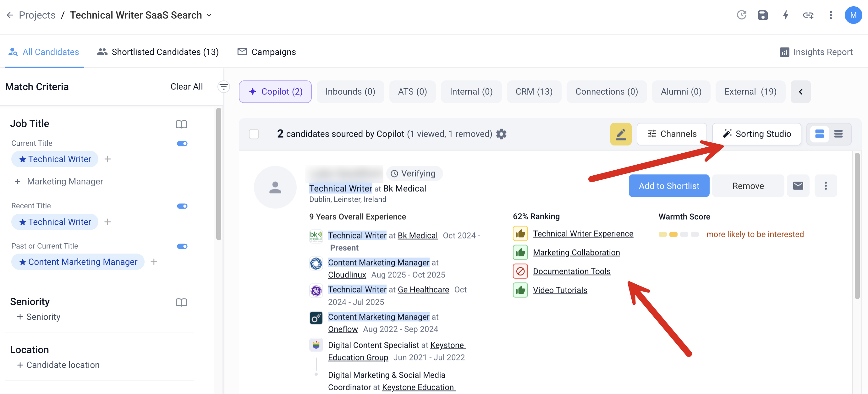Viewport: 868px width, 394px height.
Task: Click the candidate list scrollbar
Action: click(x=857, y=226)
